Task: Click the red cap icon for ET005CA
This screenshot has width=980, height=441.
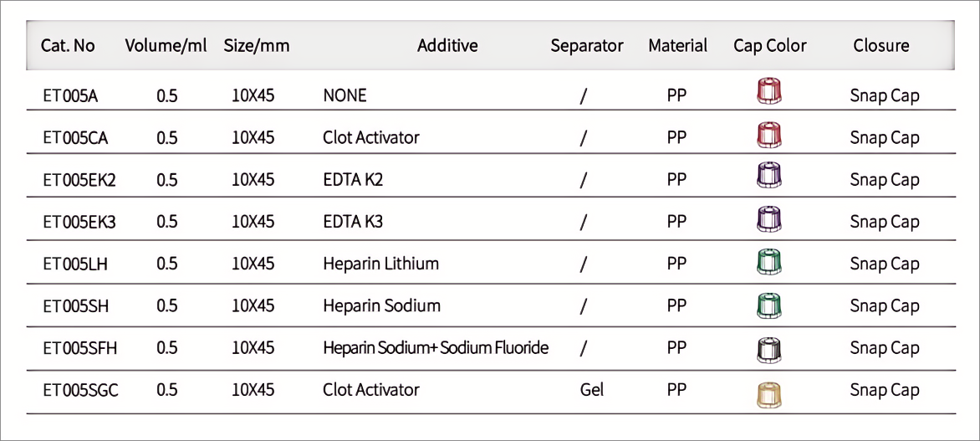Action: pyautogui.click(x=768, y=133)
